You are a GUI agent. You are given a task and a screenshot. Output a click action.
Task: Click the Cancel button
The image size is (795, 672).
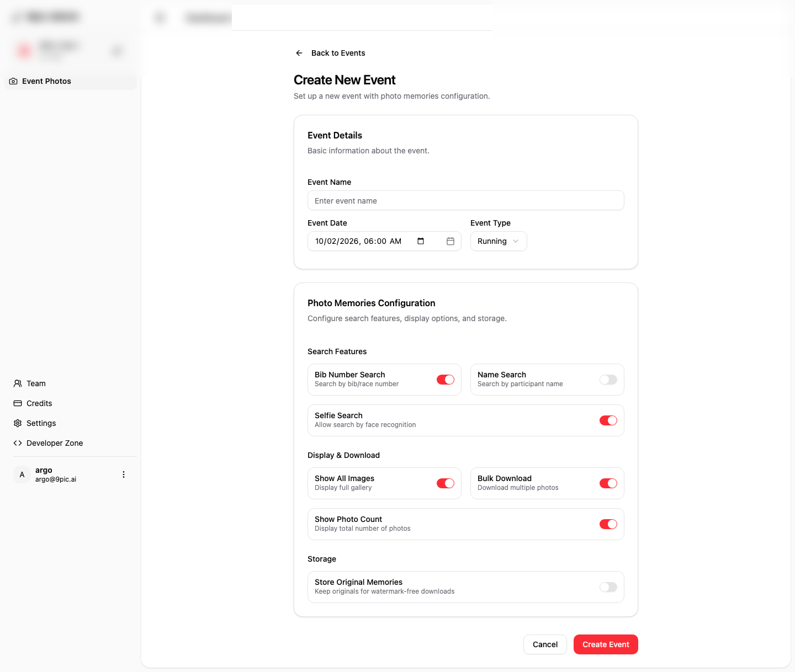tap(545, 644)
